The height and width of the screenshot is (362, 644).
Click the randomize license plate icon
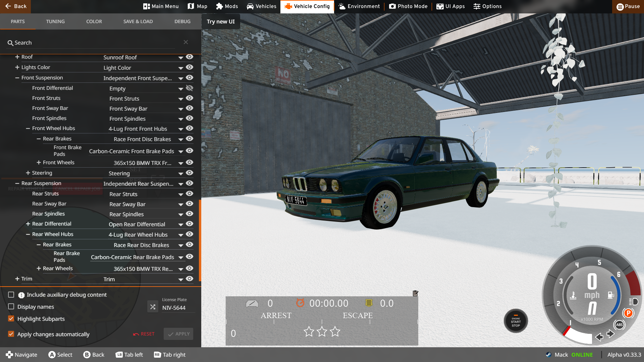tap(153, 307)
